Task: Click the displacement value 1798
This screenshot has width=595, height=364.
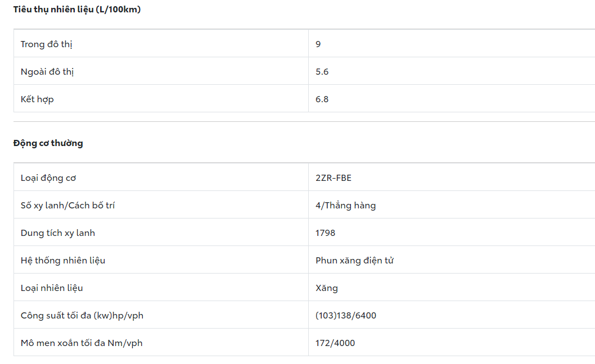Action: click(x=326, y=233)
